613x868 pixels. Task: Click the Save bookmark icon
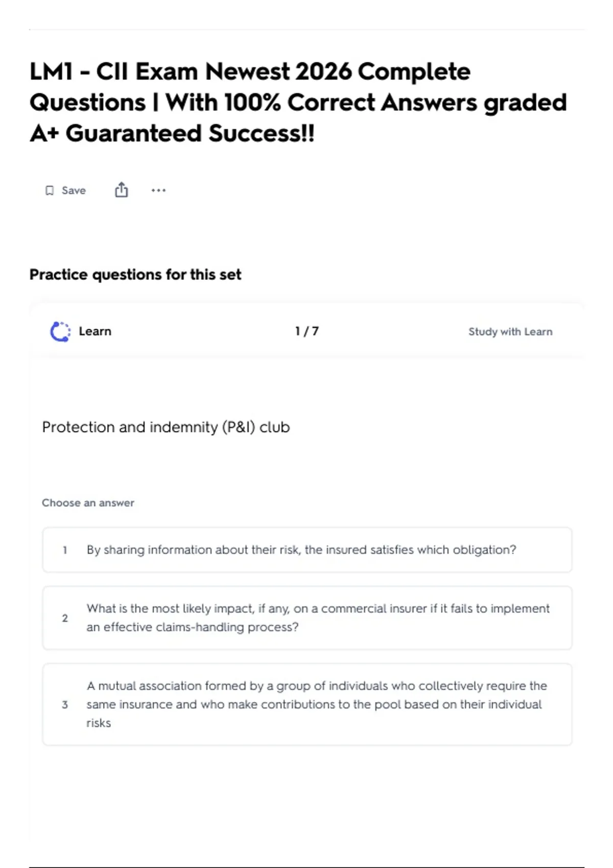pos(50,190)
